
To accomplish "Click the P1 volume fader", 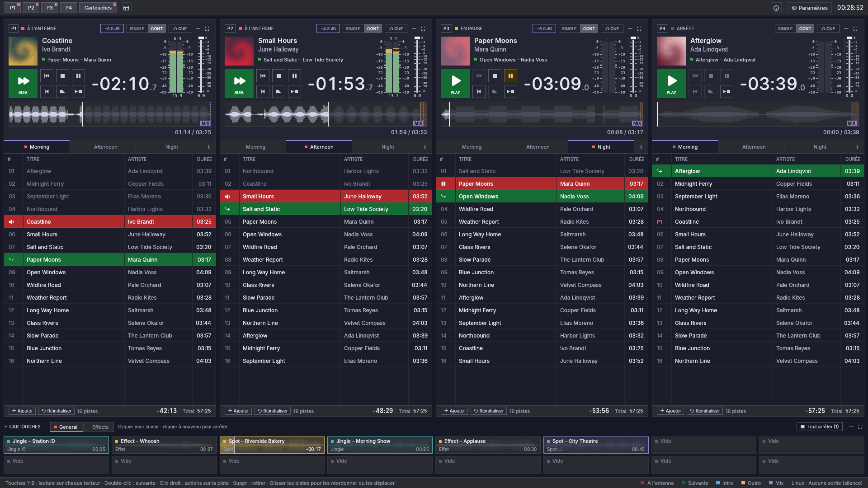I will (x=201, y=66).
